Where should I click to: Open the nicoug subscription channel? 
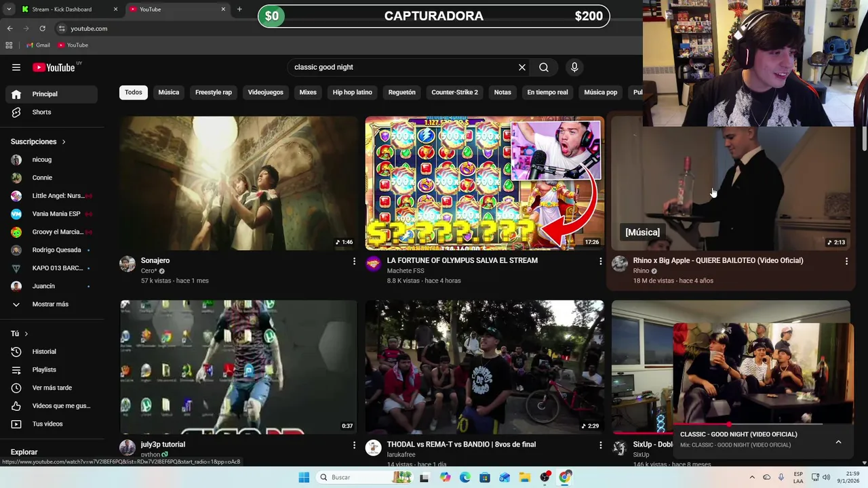pyautogui.click(x=52, y=159)
